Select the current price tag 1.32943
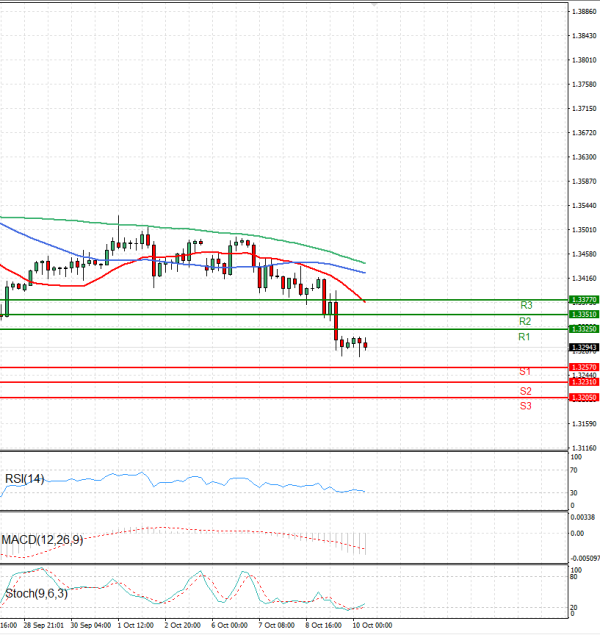The width and height of the screenshot is (600, 635). (x=583, y=348)
